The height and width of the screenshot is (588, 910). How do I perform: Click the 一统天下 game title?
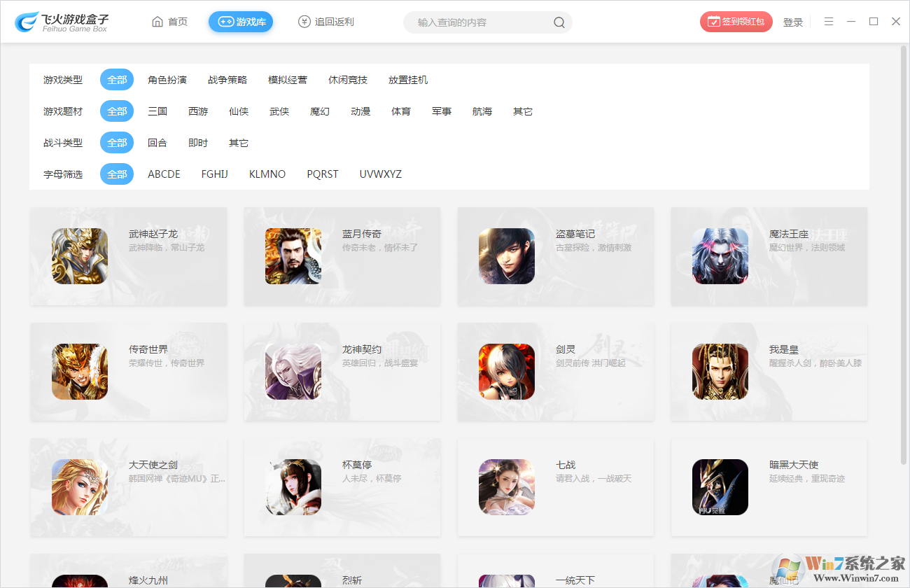pyautogui.click(x=575, y=580)
